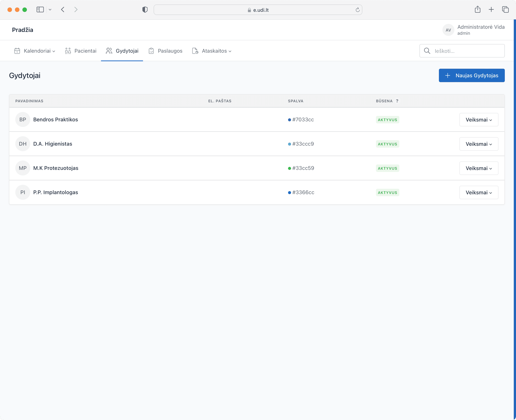The height and width of the screenshot is (420, 516).
Task: Click the AV user avatar
Action: coord(448,30)
